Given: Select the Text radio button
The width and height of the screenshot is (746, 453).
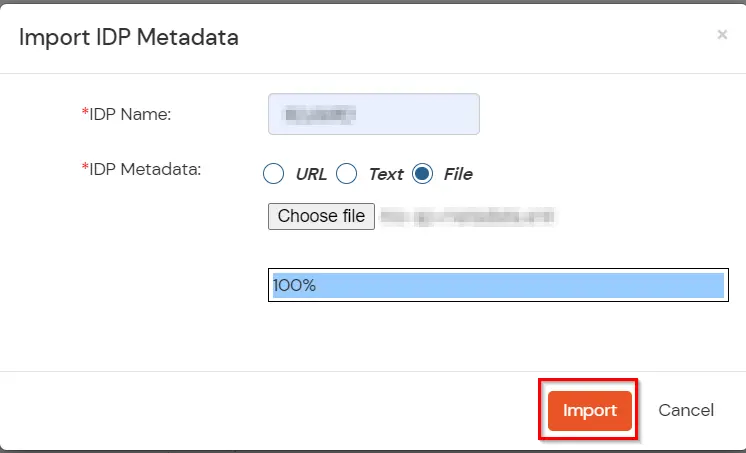Looking at the screenshot, I should point(346,174).
